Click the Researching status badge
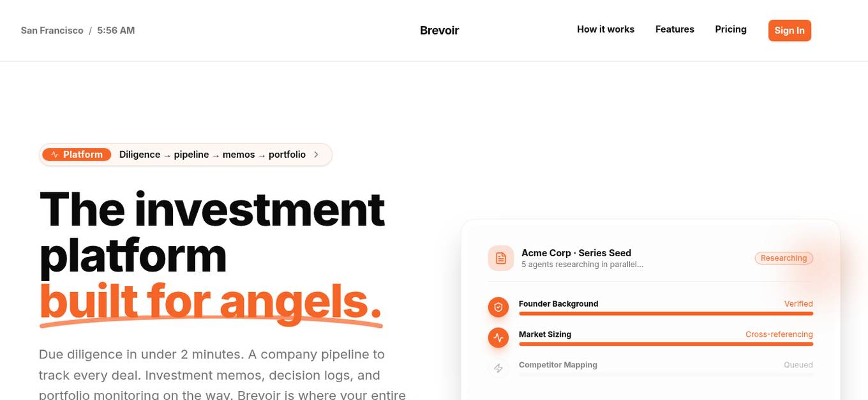Screen dimensions: 868x400 click(x=784, y=258)
